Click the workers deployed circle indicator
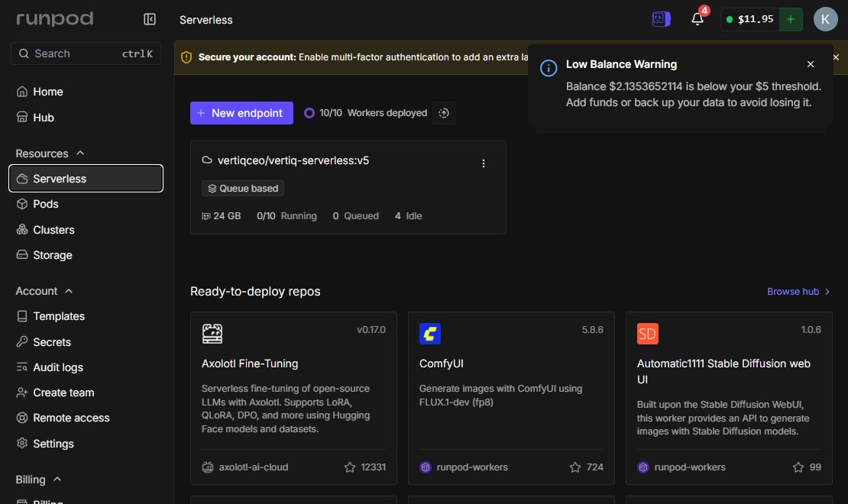This screenshot has height=504, width=848. pos(309,113)
